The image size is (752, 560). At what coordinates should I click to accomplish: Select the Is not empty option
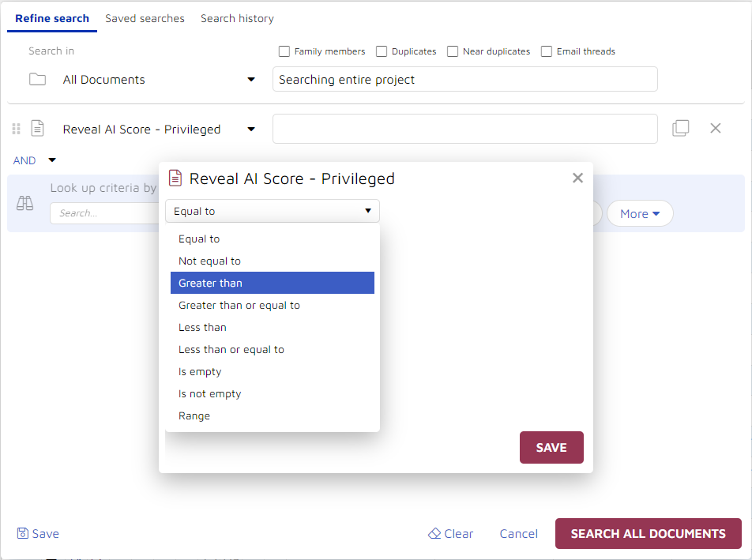[273, 393]
